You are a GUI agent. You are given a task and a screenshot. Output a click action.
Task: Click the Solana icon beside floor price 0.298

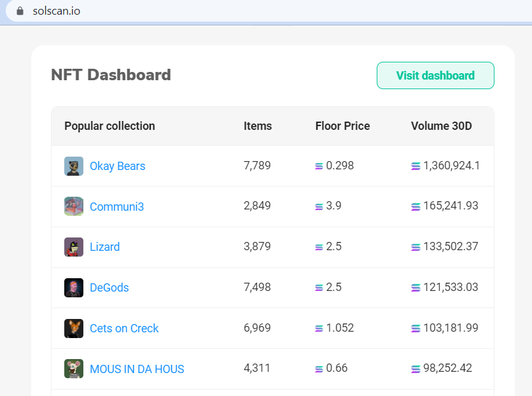pyautogui.click(x=319, y=166)
